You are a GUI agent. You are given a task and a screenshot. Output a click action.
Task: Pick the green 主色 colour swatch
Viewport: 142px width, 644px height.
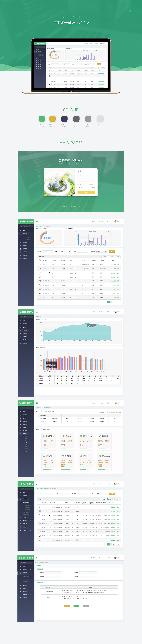[x=42, y=119]
